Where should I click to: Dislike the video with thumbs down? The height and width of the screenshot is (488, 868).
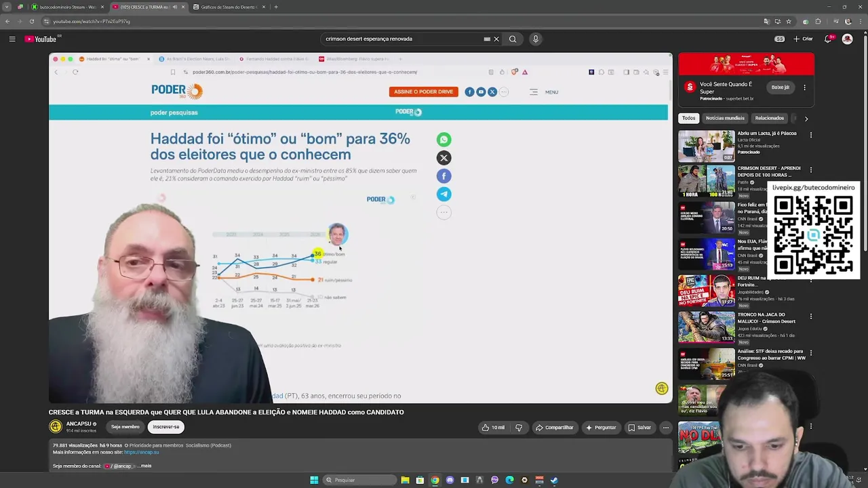click(519, 428)
